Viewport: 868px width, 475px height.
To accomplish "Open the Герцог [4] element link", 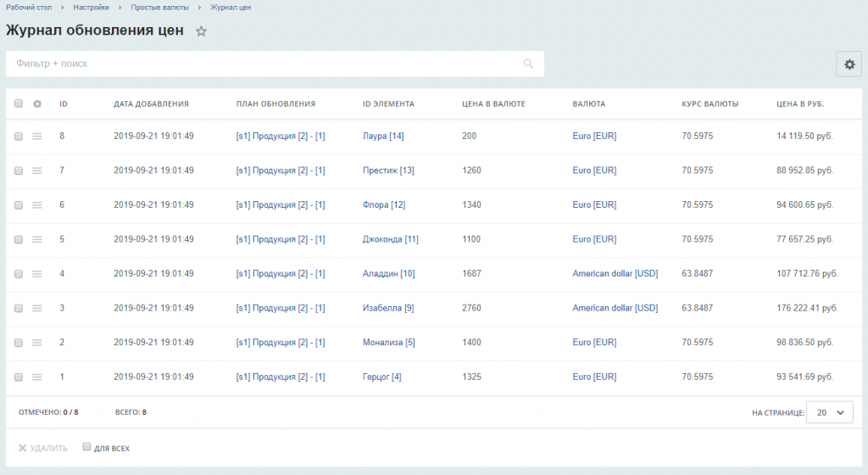I will point(382,377).
